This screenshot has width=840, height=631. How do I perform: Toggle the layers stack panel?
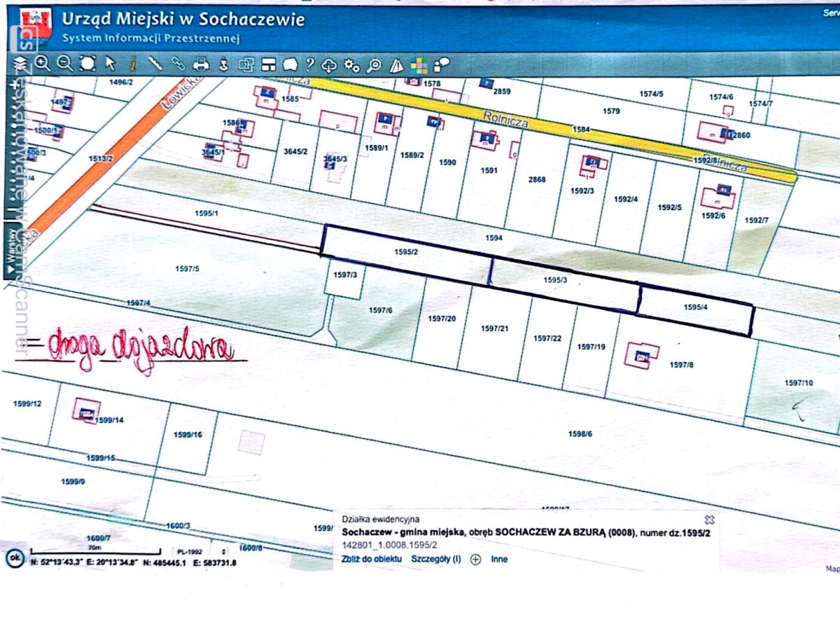19,64
